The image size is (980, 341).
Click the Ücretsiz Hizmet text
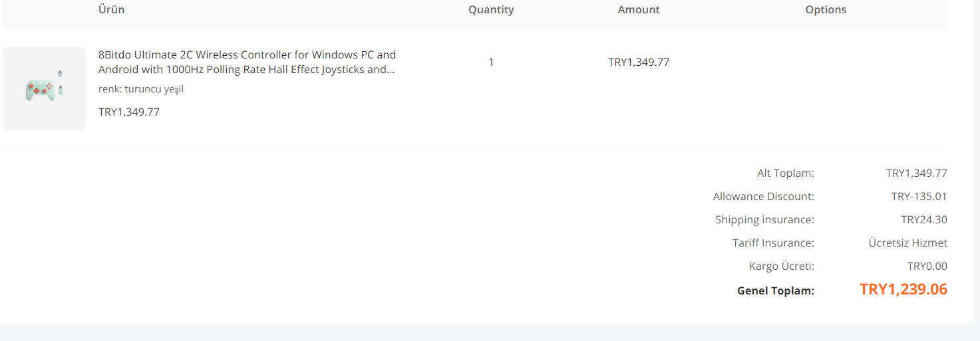(908, 243)
